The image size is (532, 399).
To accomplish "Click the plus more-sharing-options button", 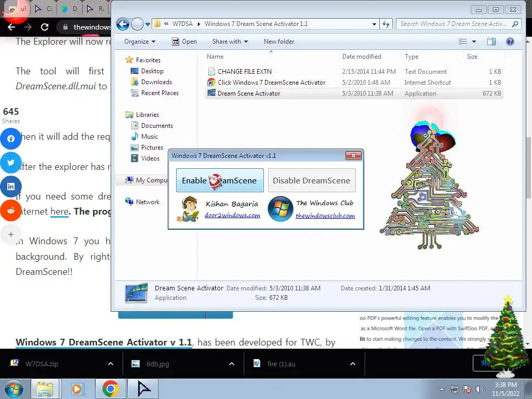I will tap(11, 234).
